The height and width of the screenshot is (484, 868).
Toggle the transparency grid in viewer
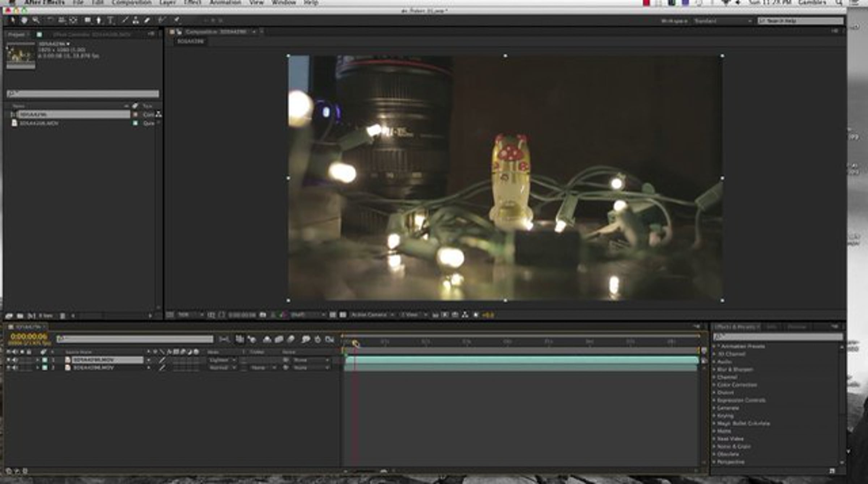click(343, 315)
